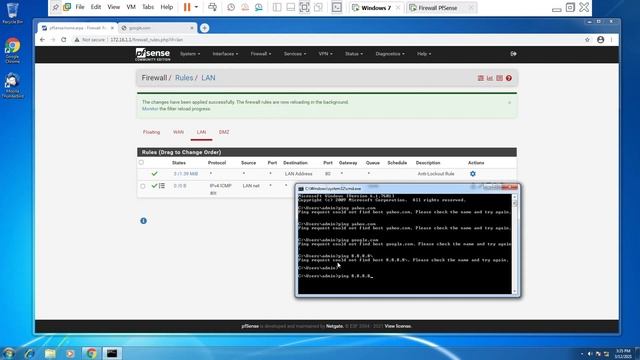Open the dropdown arrow beside the pause button
The image size is (640, 360).
196,7
